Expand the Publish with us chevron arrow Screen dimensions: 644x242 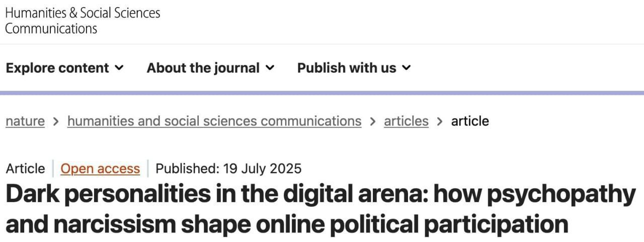click(x=407, y=68)
